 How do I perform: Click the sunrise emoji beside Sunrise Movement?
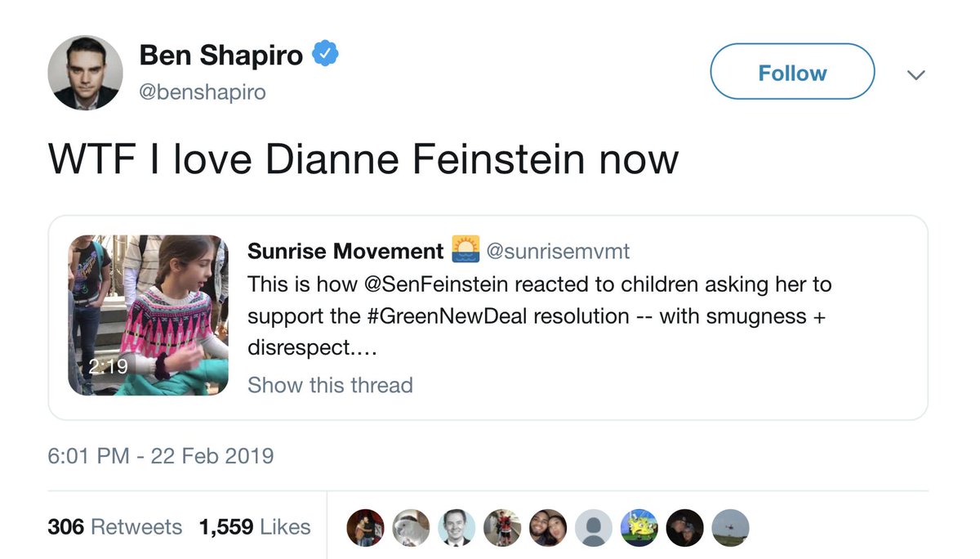point(465,250)
